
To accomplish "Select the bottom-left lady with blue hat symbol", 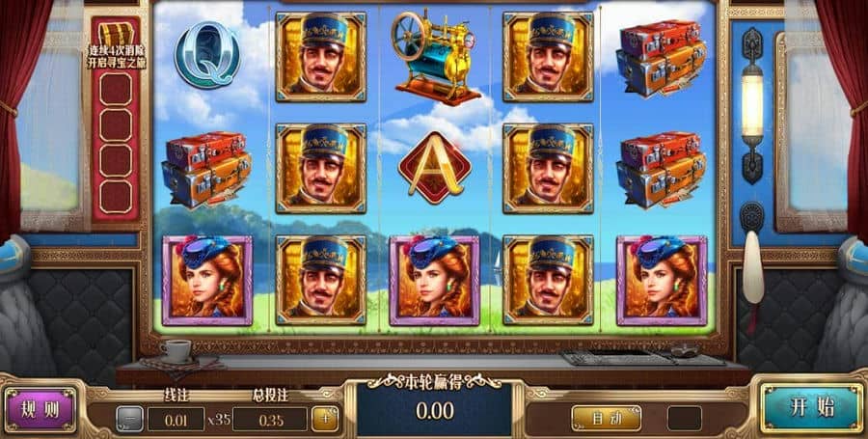I will (x=207, y=280).
